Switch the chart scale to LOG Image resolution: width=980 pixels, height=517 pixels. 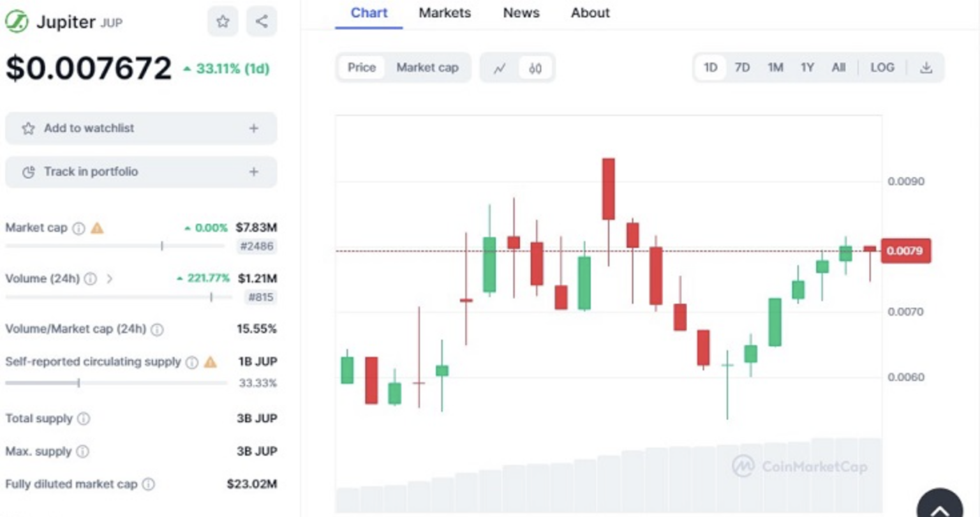pyautogui.click(x=882, y=67)
